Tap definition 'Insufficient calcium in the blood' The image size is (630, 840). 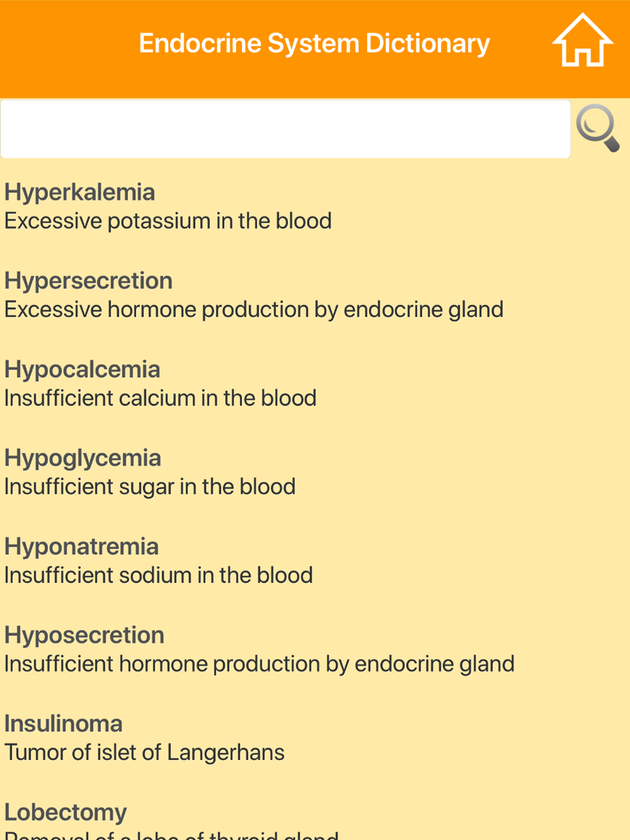[160, 399]
